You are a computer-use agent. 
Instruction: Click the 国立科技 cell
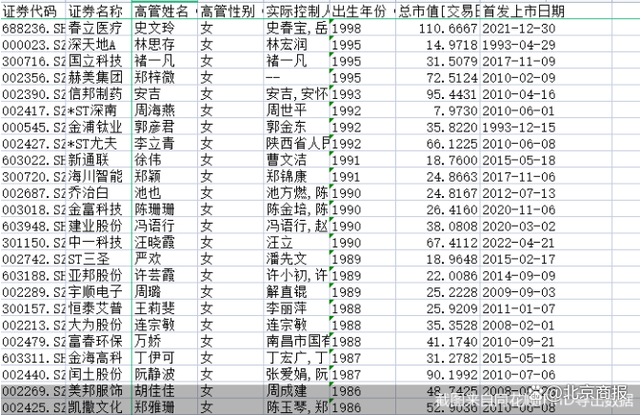click(x=98, y=61)
